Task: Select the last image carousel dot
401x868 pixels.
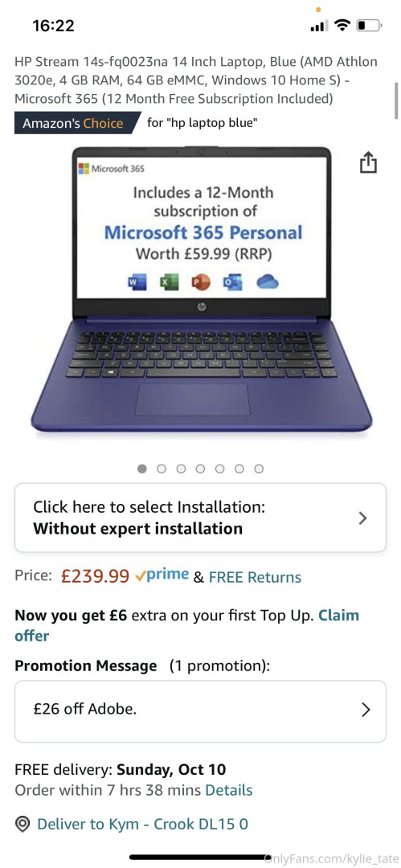Action: tap(259, 469)
